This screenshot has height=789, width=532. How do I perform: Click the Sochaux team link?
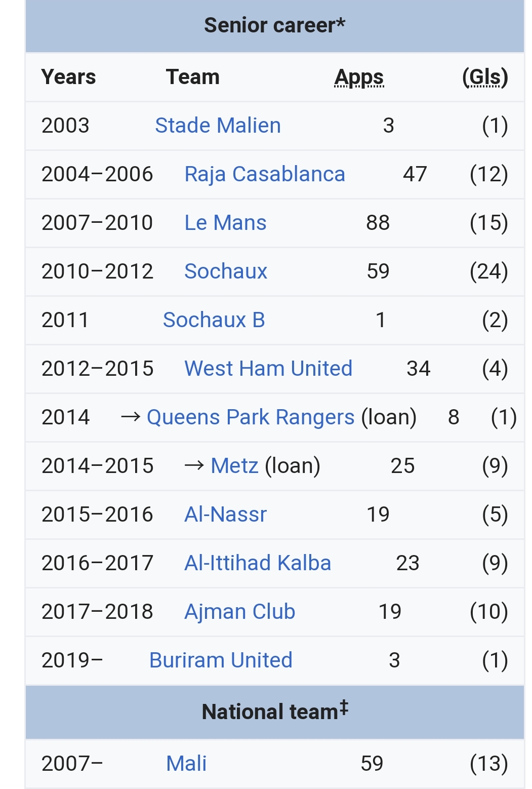pos(226,271)
